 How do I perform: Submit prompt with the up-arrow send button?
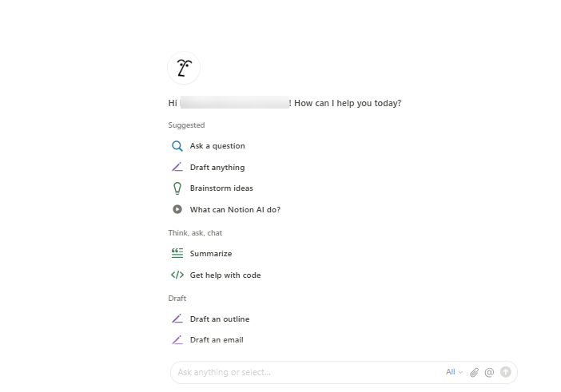(x=505, y=372)
